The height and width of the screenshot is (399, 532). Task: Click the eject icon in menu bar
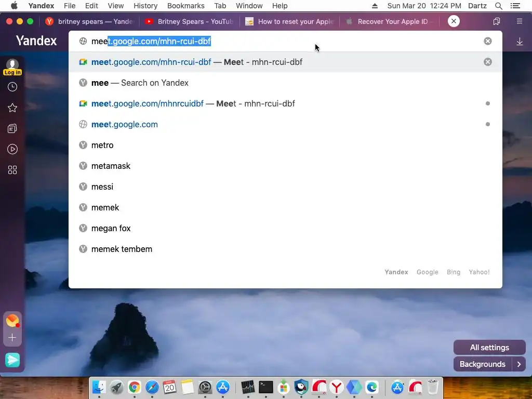[x=375, y=6]
